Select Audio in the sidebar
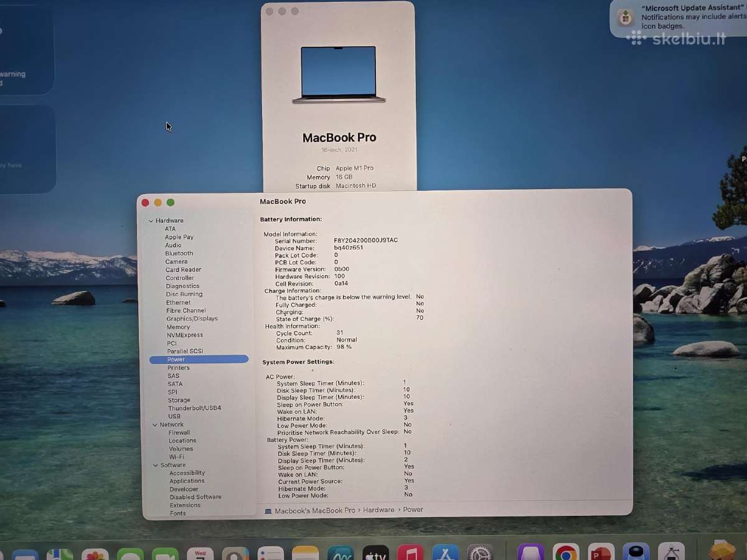Viewport: 747px width, 560px height. point(173,245)
